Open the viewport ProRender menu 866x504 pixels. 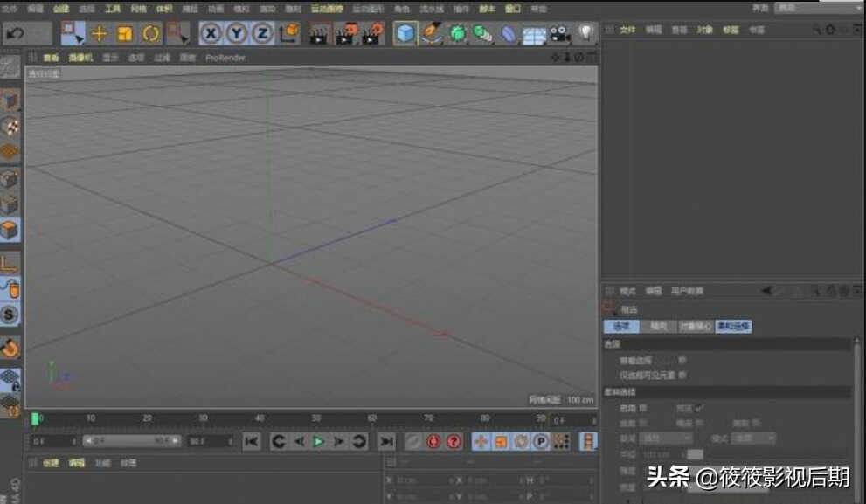[x=225, y=58]
